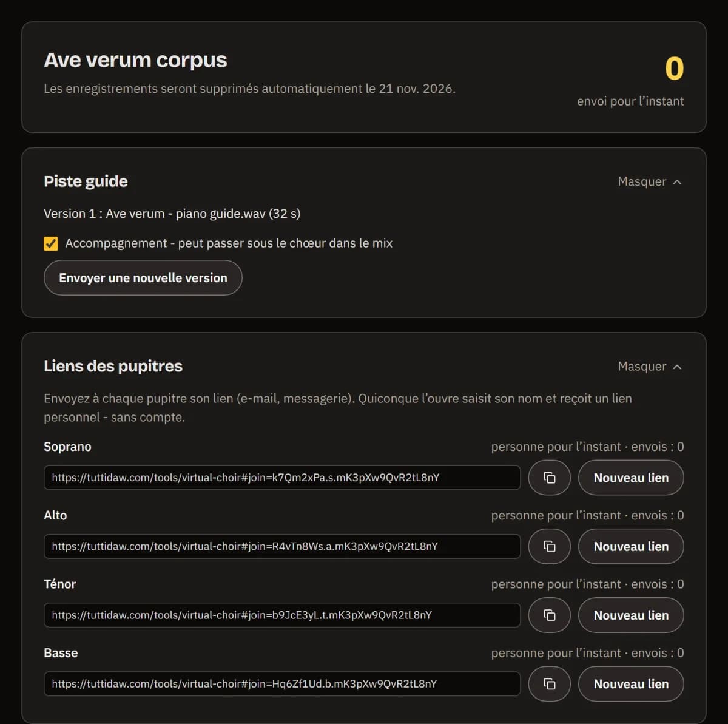The width and height of the screenshot is (728, 724).
Task: Click 'envoi pour l'instant' text
Action: tap(630, 101)
